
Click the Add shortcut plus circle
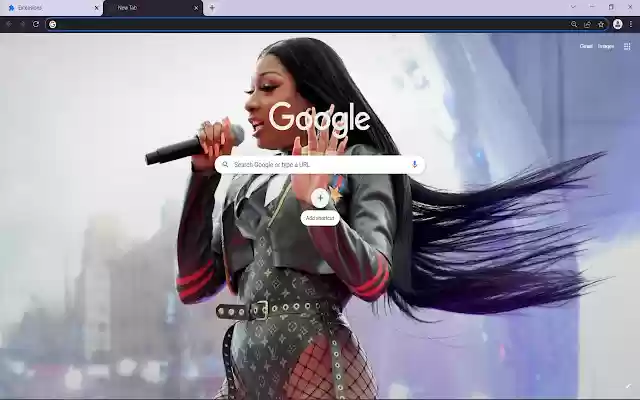point(320,198)
